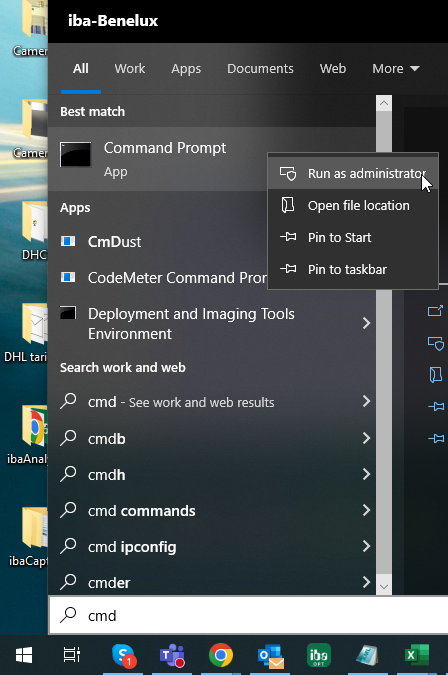Open the iba application on the taskbar
The height and width of the screenshot is (675, 448).
coord(318,655)
